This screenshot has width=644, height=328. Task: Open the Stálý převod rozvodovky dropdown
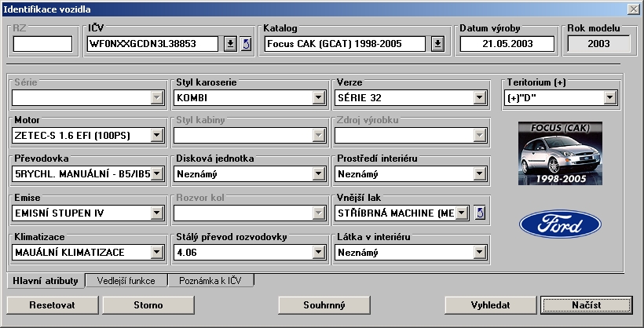point(318,252)
